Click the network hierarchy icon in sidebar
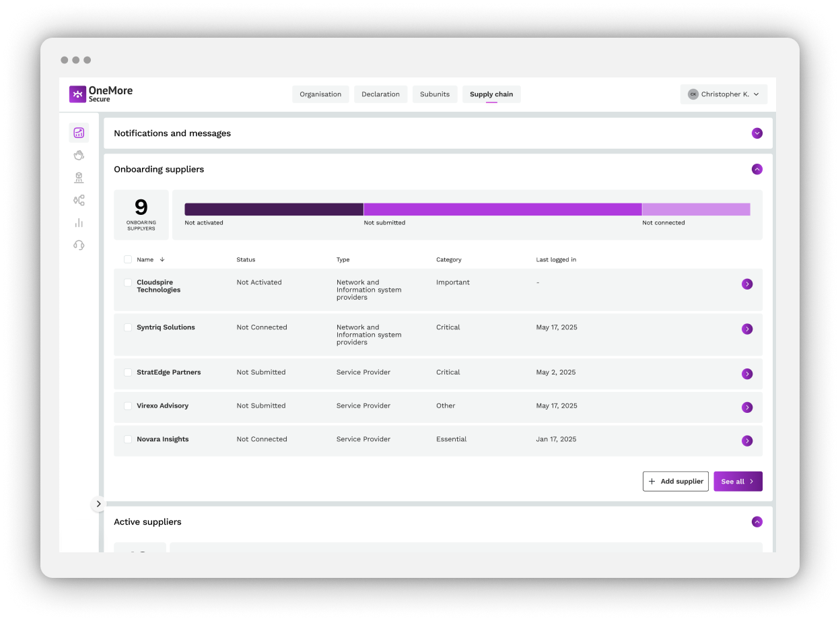Image resolution: width=840 pixels, height=621 pixels. coord(79,200)
